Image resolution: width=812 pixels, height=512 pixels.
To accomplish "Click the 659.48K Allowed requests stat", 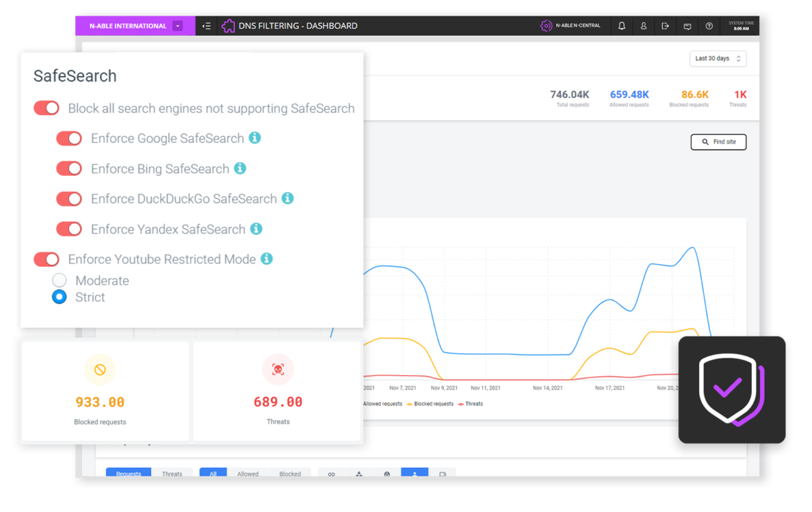I will click(629, 99).
